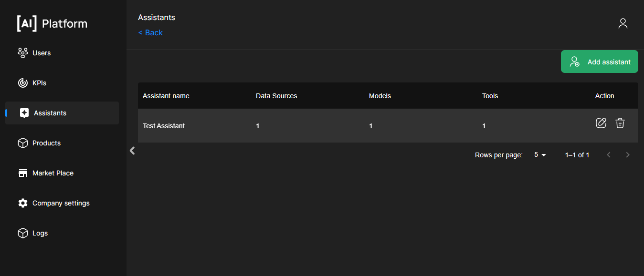Select Assistants in the sidebar menu
Viewport: 644px width, 276px height.
point(50,113)
